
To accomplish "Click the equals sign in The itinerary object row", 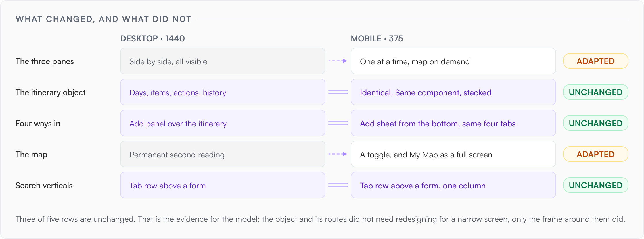I will pos(338,92).
